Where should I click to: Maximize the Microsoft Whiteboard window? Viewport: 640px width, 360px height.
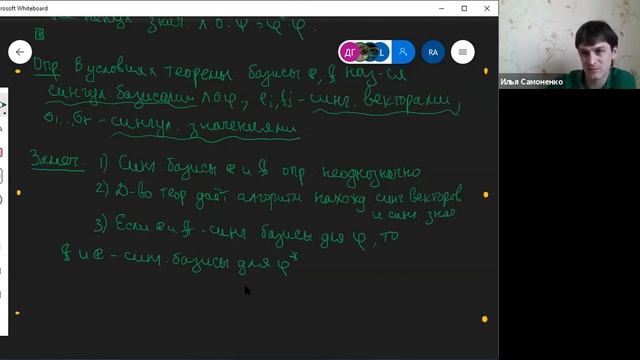click(x=464, y=8)
